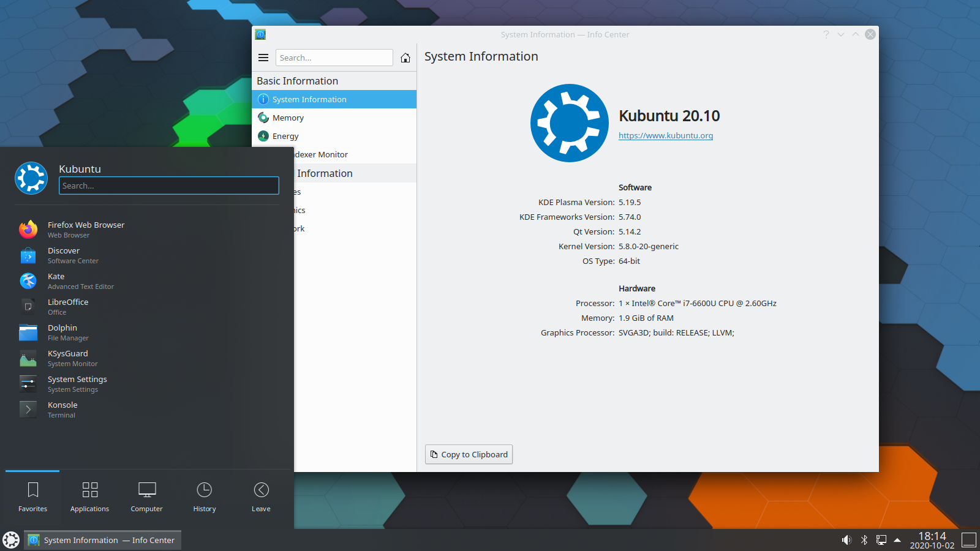Open the network tray icon
The width and height of the screenshot is (980, 551).
tap(881, 540)
